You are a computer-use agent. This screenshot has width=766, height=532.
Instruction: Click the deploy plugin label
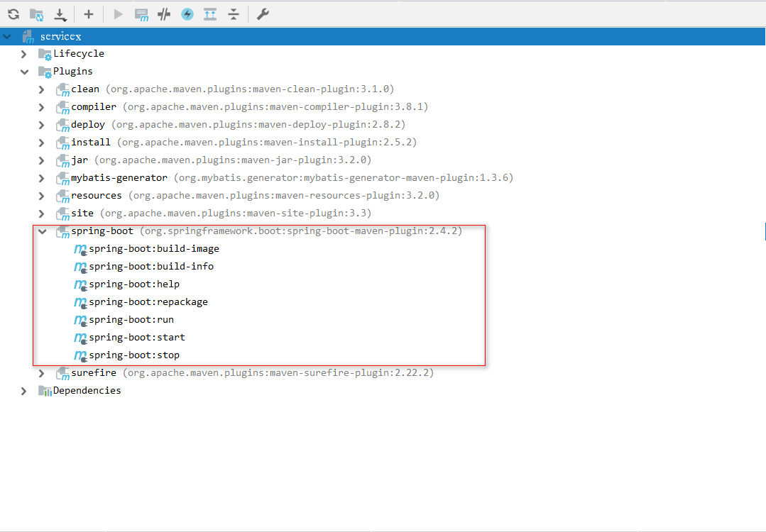[x=88, y=124]
